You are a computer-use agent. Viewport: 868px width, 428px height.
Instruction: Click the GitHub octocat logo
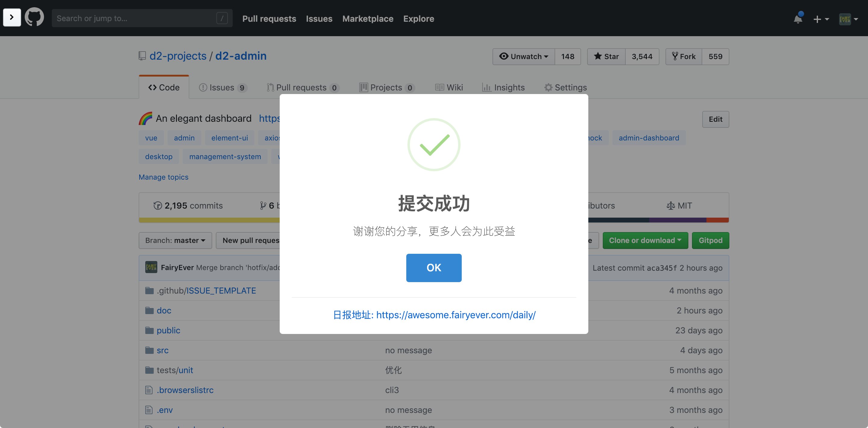point(34,17)
